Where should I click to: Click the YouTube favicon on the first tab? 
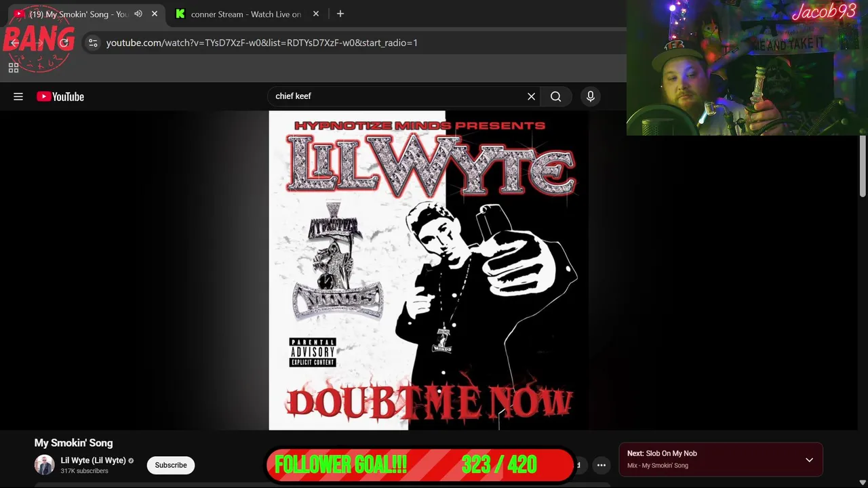(19, 14)
